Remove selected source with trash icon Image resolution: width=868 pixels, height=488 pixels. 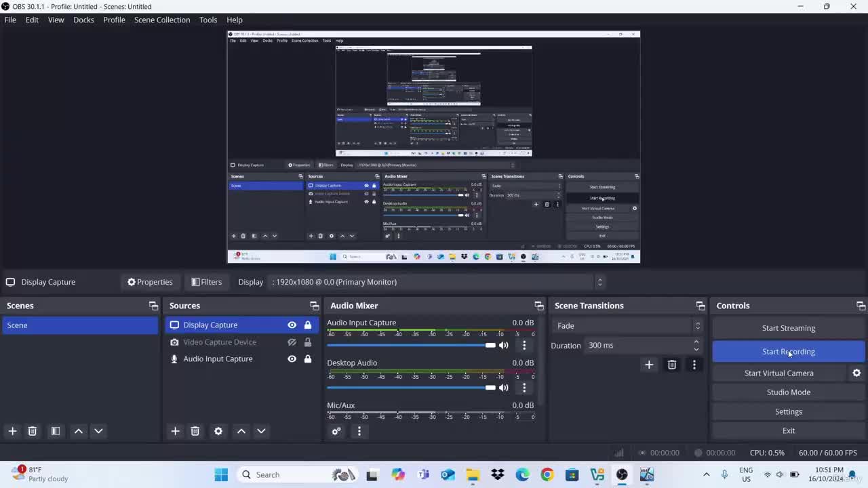[195, 431]
